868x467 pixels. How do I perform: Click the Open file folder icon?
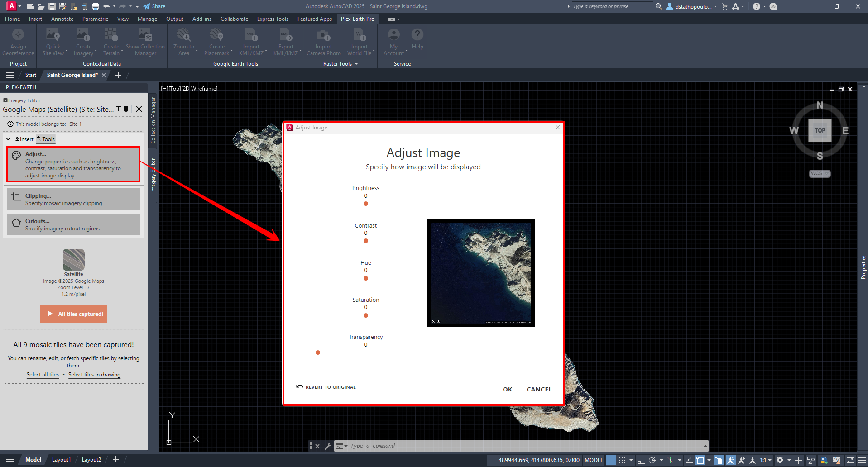(41, 6)
